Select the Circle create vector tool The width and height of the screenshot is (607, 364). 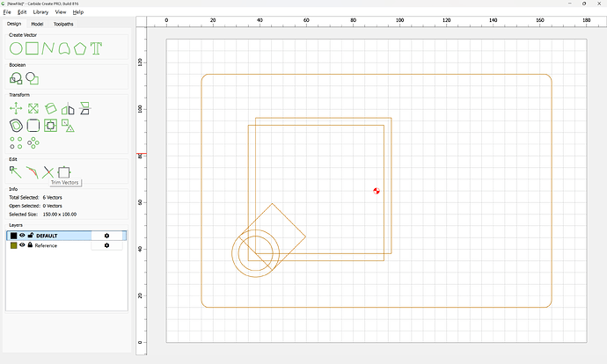click(16, 48)
